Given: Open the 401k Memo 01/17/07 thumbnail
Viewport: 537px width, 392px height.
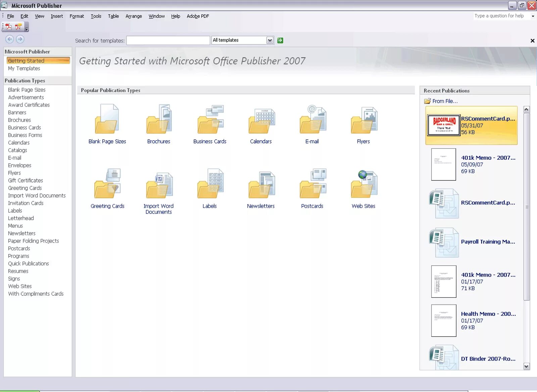Looking at the screenshot, I should (x=444, y=282).
